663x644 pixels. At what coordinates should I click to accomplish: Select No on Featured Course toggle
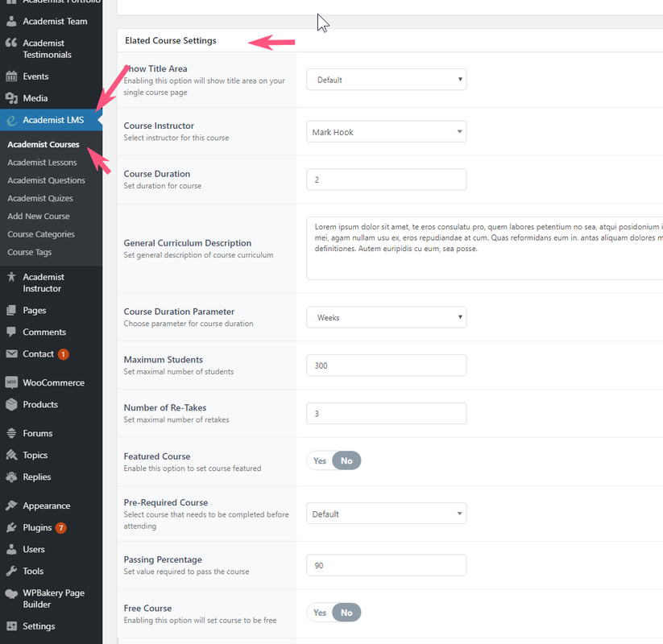pos(346,460)
